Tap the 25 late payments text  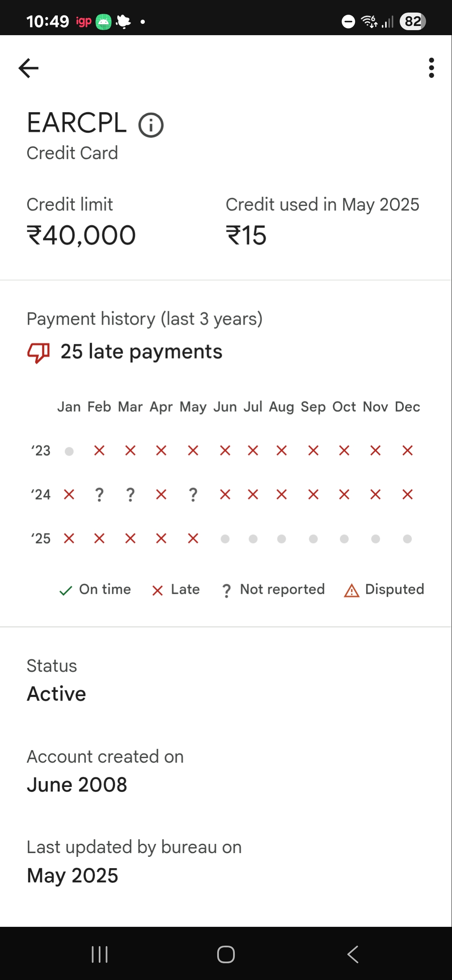pos(141,351)
